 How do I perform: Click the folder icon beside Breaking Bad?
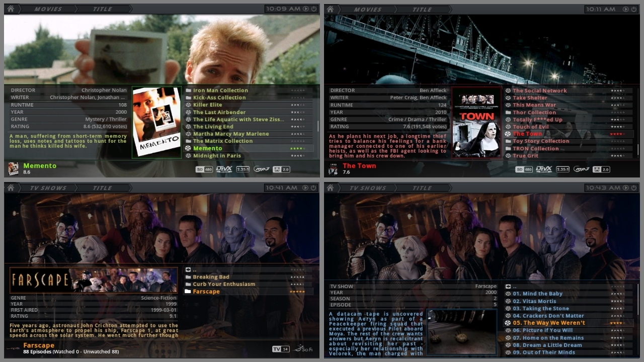click(188, 277)
